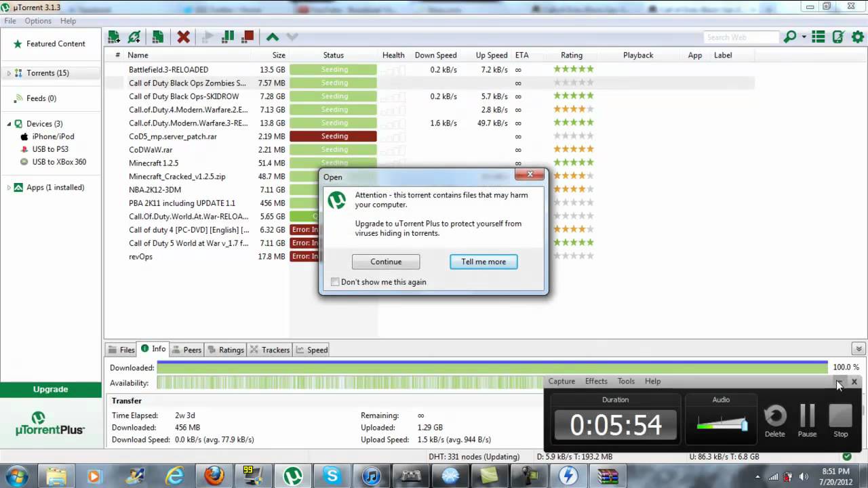Open iTunes from the taskbar

tap(371, 476)
